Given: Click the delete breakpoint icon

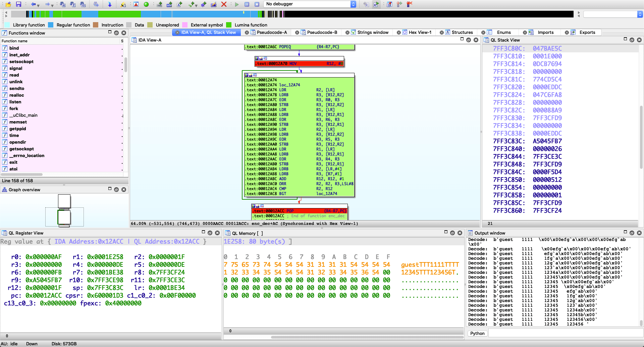Looking at the screenshot, I should tap(409, 4).
